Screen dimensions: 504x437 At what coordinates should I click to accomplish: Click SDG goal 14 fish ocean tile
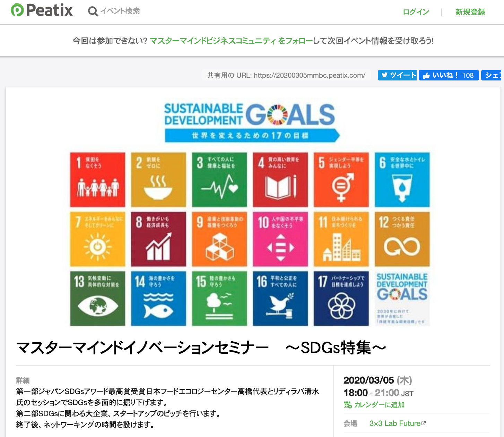click(x=158, y=299)
